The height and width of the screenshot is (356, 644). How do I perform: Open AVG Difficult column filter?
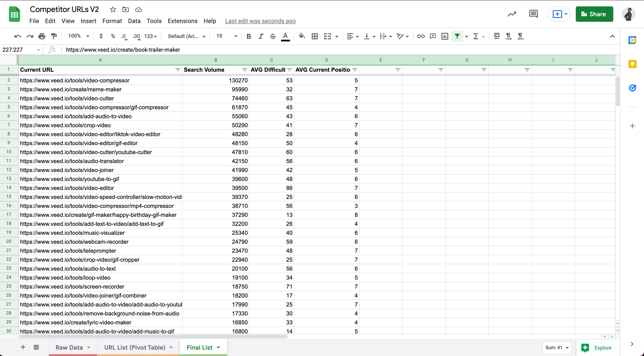coord(290,70)
